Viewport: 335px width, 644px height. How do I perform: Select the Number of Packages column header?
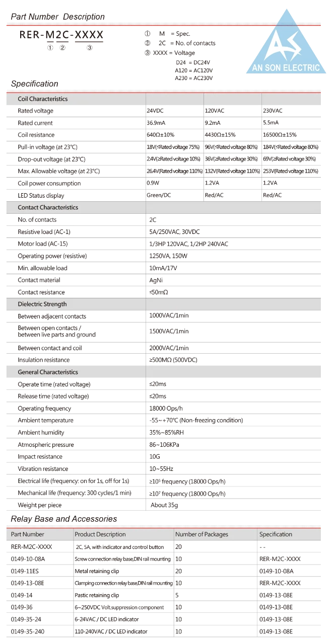(202, 534)
